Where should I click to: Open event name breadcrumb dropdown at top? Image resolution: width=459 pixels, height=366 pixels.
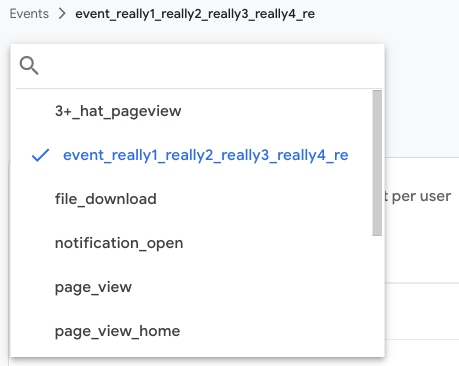coord(195,14)
